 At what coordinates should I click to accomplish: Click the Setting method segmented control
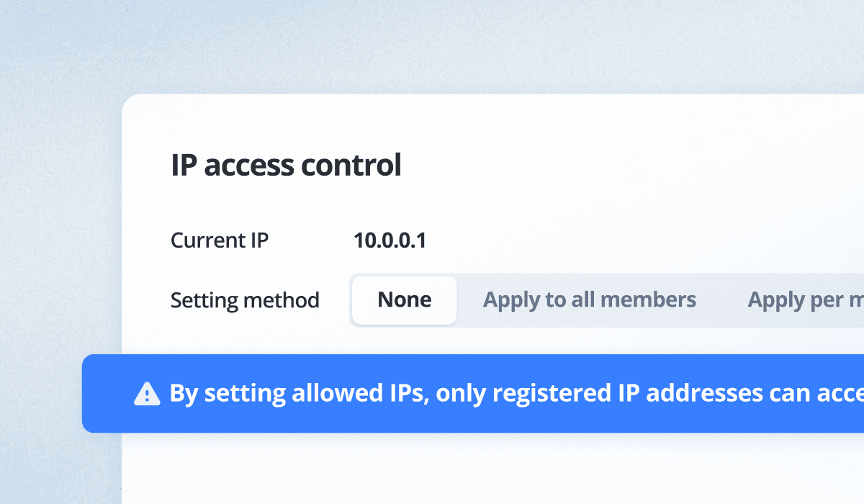coord(590,300)
